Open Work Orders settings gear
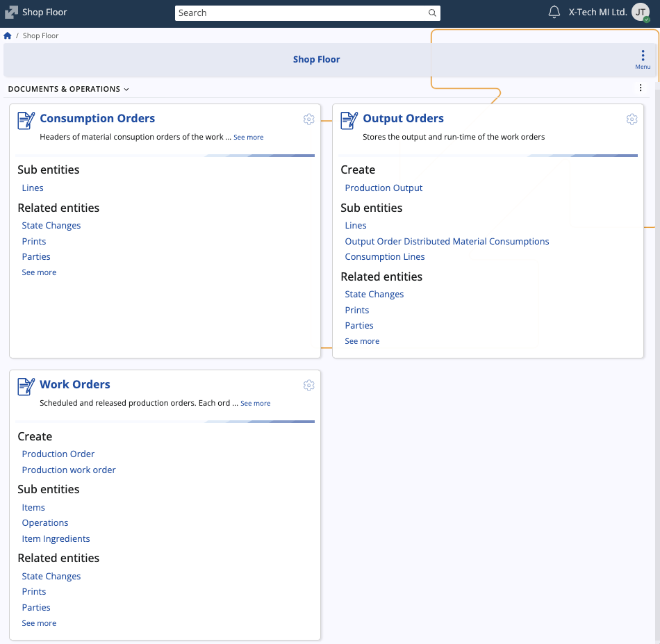Screen dimensions: 660x644 pyautogui.click(x=309, y=386)
